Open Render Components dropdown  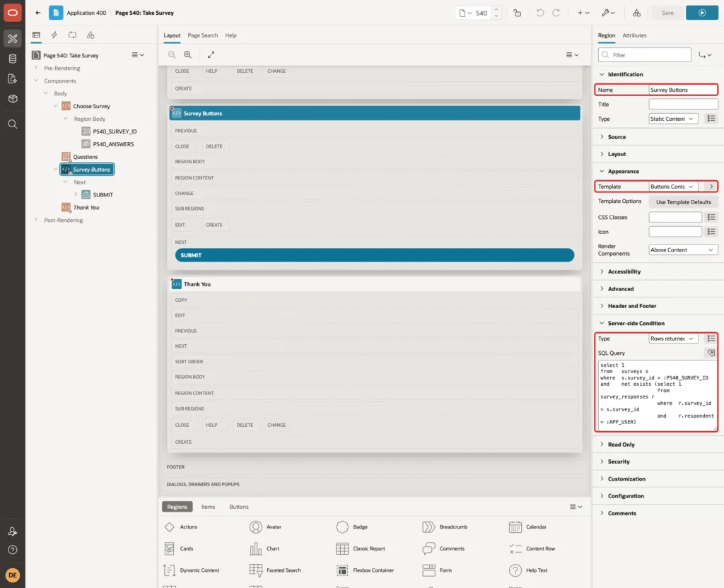pyautogui.click(x=683, y=250)
